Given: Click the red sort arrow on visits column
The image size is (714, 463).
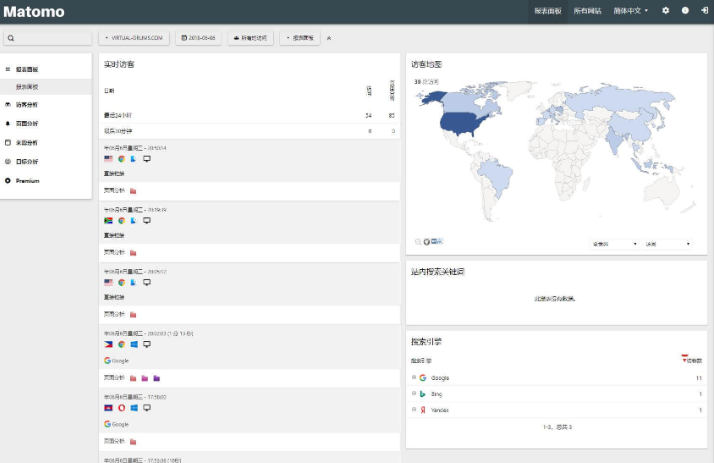Looking at the screenshot, I should (x=684, y=359).
